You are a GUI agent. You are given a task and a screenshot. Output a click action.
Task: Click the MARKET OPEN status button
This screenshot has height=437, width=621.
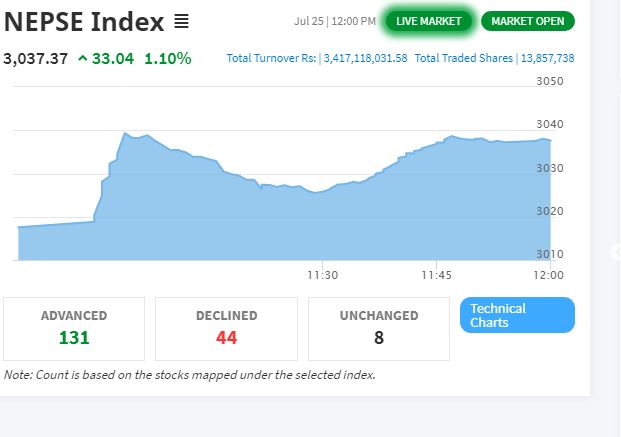click(x=528, y=21)
